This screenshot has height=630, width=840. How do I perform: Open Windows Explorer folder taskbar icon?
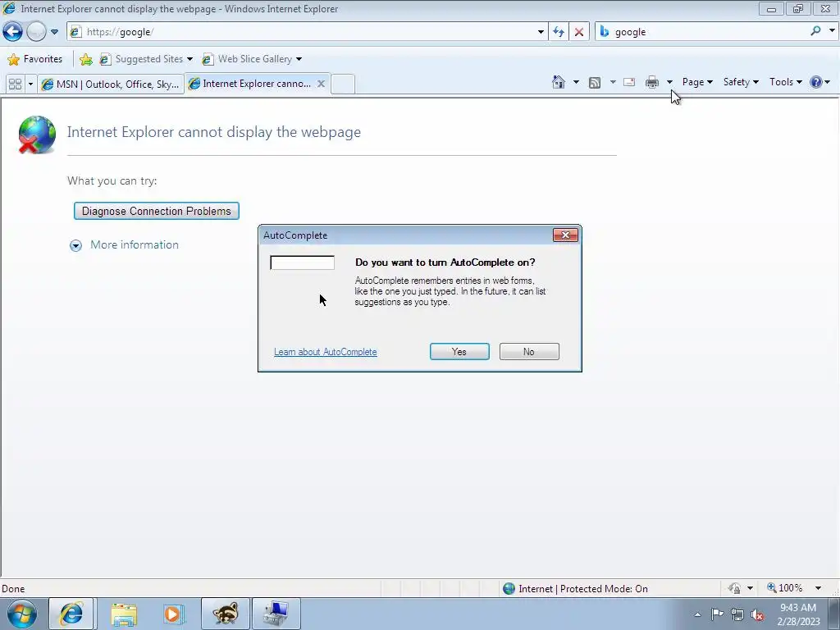(x=124, y=614)
